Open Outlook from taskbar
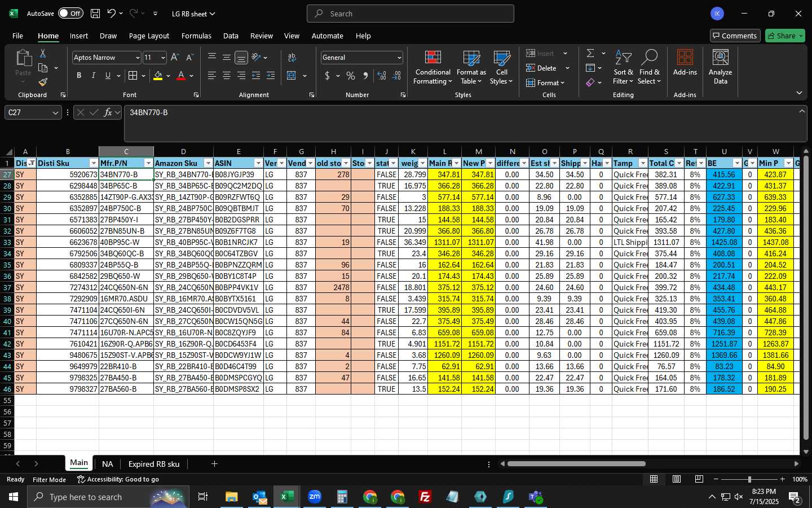The height and width of the screenshot is (508, 812). click(259, 497)
